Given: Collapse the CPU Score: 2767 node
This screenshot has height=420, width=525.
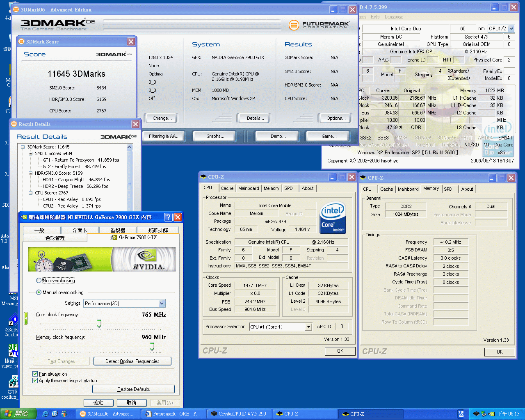Looking at the screenshot, I should click(x=31, y=193).
